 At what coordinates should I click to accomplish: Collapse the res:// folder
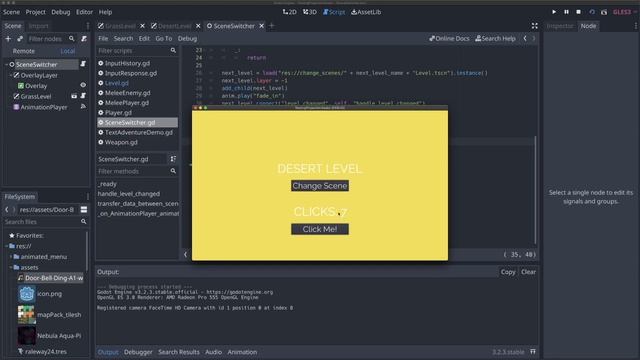pyautogui.click(x=6, y=246)
